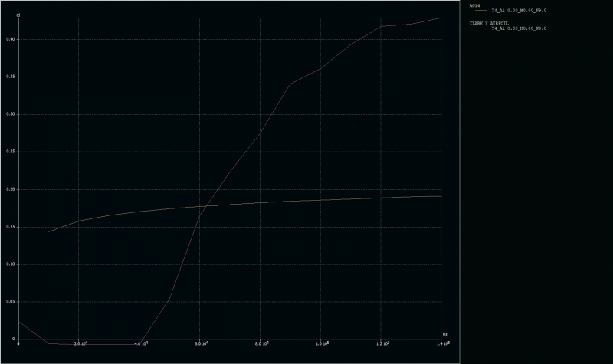Click the 1.2 10^5 x-axis tick label
This screenshot has width=613, height=364.
[383, 345]
